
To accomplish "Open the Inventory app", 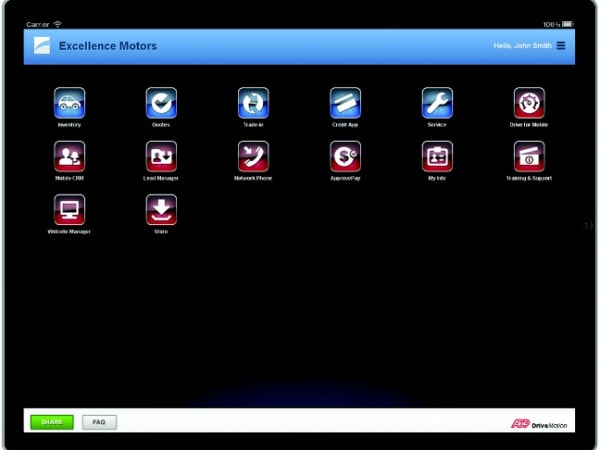I will click(69, 103).
